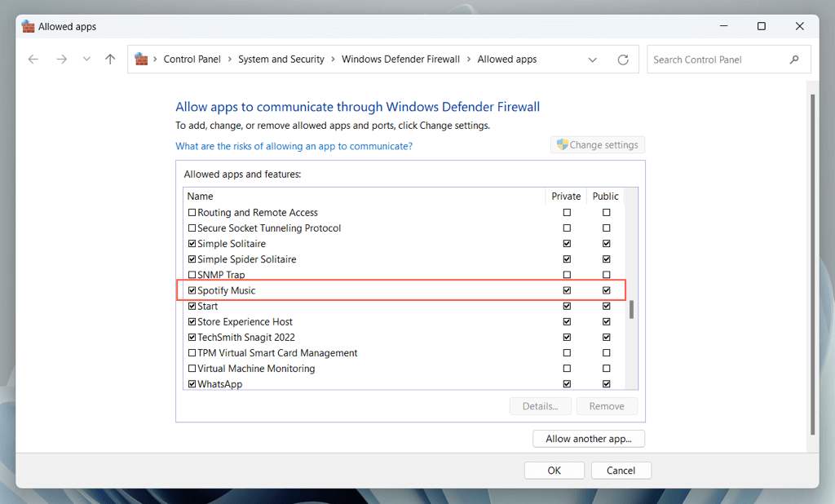Click the Allowed apps title bar icon
Viewport: 835px width, 504px height.
(28, 26)
